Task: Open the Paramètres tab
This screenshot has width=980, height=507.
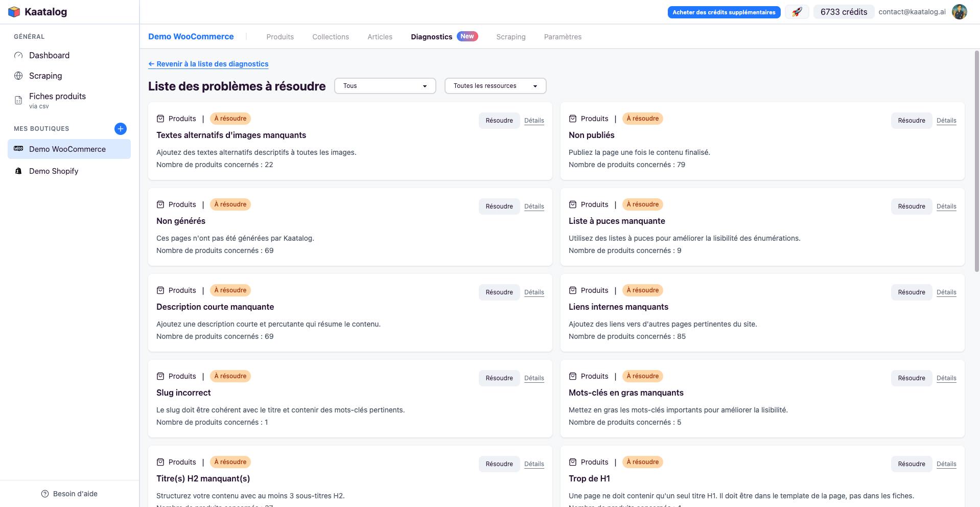Action: (563, 37)
